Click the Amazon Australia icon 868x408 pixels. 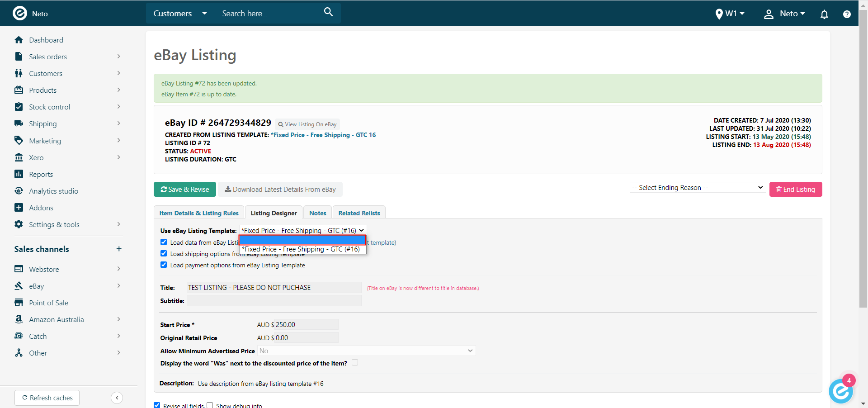[19, 319]
